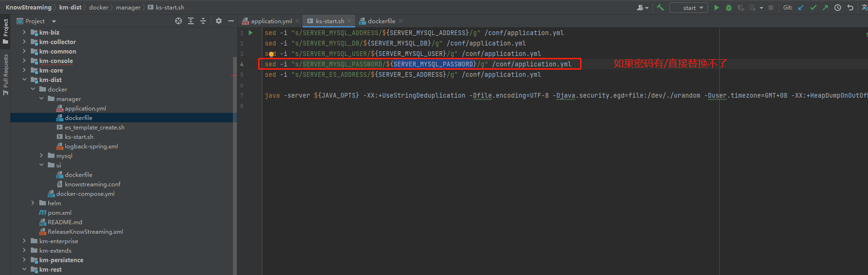This screenshot has width=868, height=275.
Task: Click manager in the breadcrumb bar
Action: 128,8
